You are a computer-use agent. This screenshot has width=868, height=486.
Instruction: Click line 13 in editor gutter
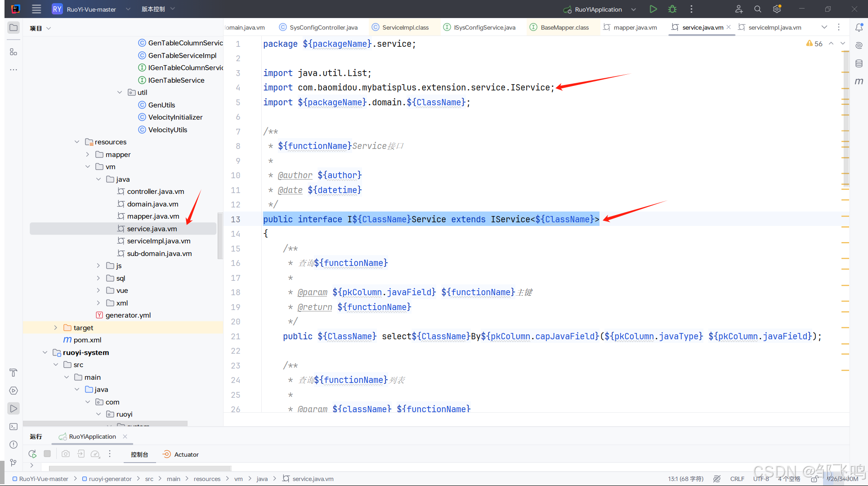pyautogui.click(x=236, y=219)
